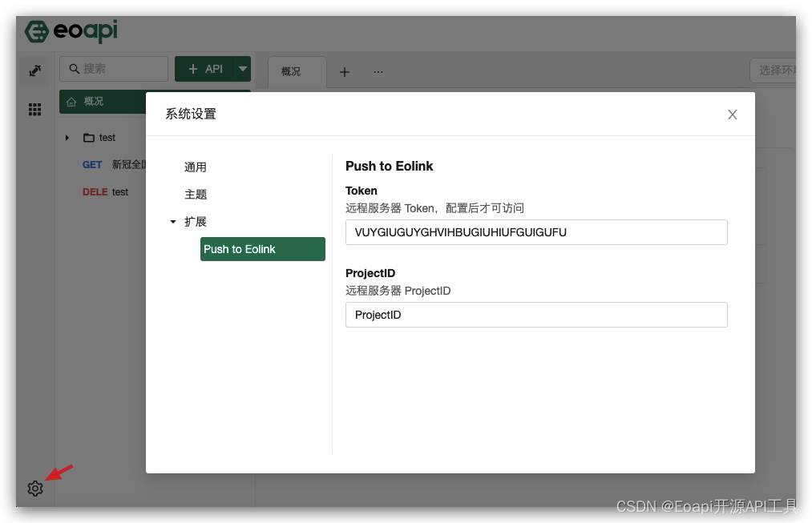Click the 搜索 search box
The width and height of the screenshot is (812, 523).
pyautogui.click(x=114, y=69)
